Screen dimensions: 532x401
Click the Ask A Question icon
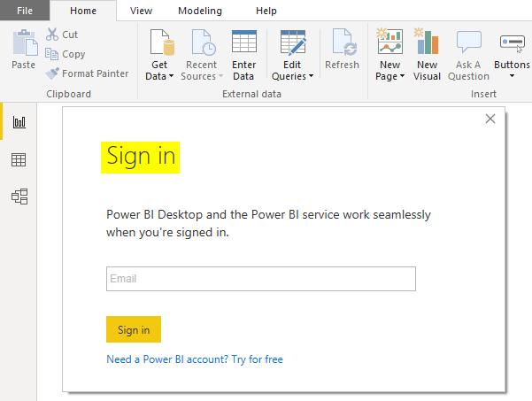coord(469,42)
